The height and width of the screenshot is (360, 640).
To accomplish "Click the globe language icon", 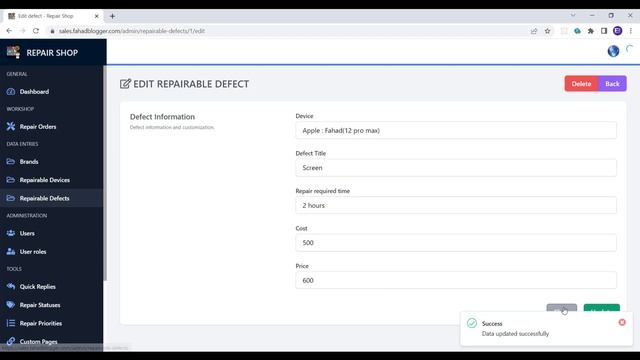I will 613,51.
